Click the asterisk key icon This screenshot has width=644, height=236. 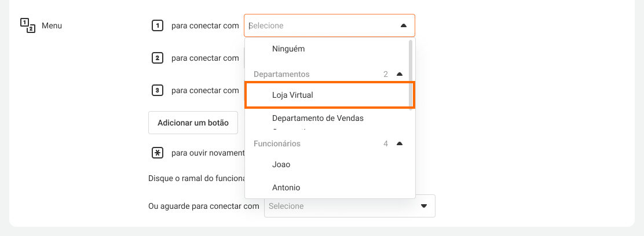pyautogui.click(x=157, y=153)
